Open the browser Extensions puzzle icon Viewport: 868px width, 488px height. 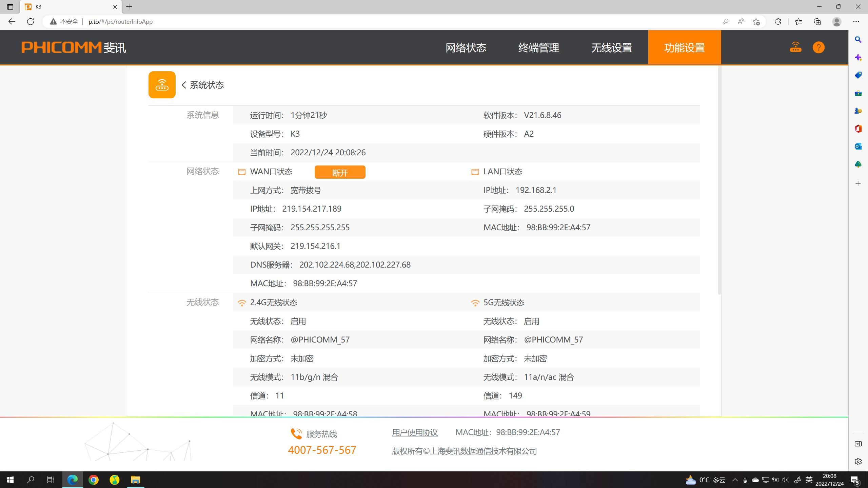coord(778,22)
